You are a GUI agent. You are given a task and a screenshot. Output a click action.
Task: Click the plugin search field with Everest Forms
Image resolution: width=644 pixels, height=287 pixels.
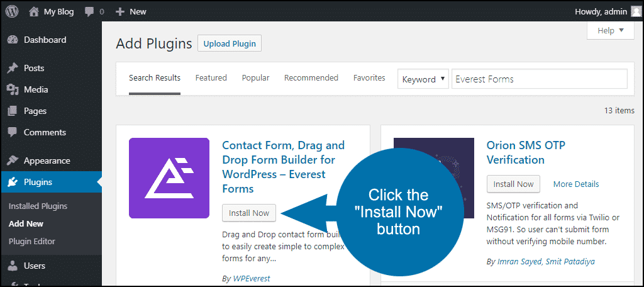(539, 79)
